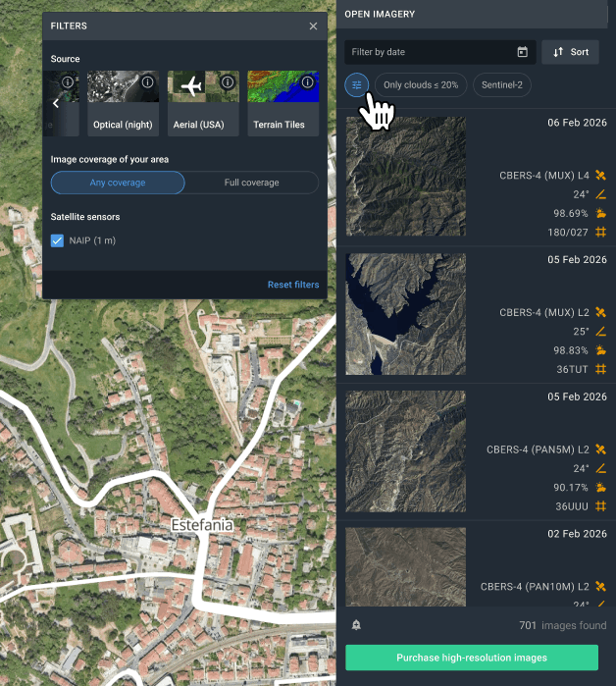
Task: Select the Terrain Tiles source card
Action: [283, 103]
